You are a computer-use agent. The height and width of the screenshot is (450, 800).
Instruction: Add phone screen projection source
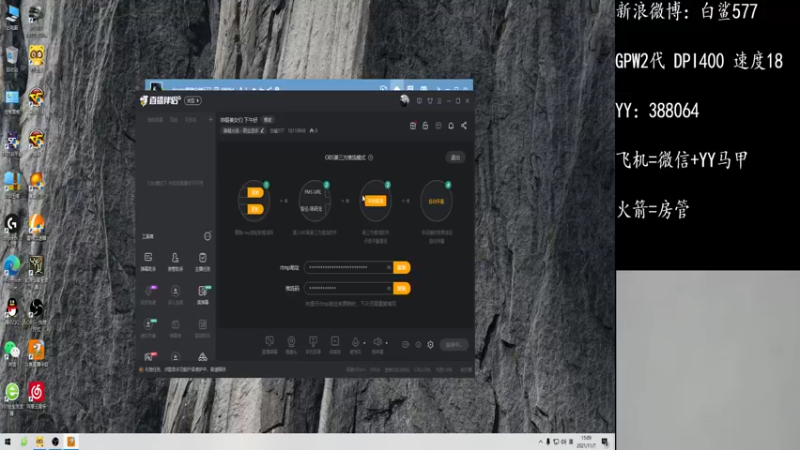pyautogui.click(x=313, y=344)
